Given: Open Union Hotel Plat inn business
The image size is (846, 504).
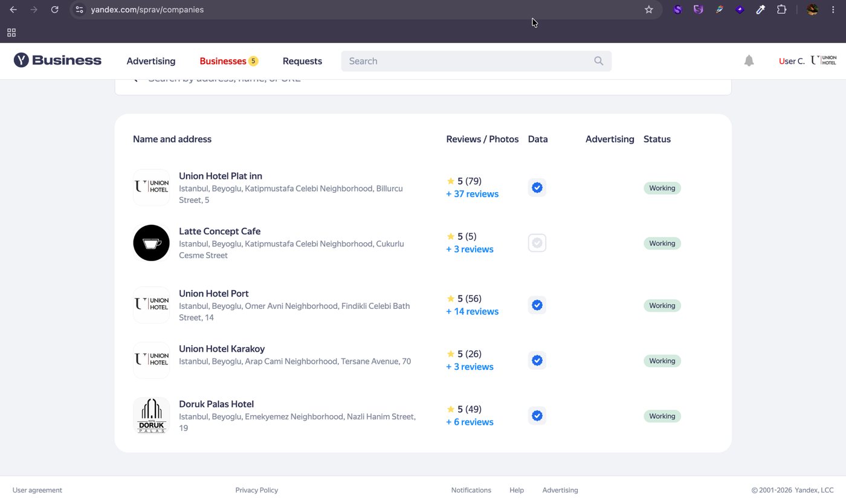Looking at the screenshot, I should (221, 176).
